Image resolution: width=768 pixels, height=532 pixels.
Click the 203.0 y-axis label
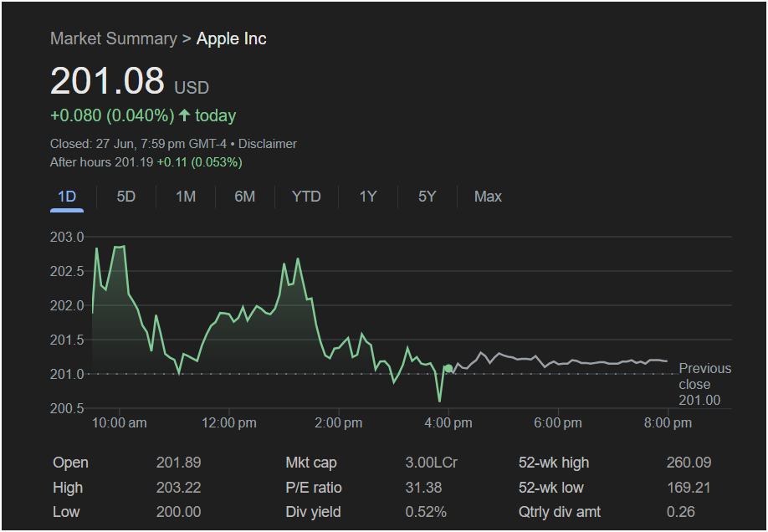pos(67,237)
